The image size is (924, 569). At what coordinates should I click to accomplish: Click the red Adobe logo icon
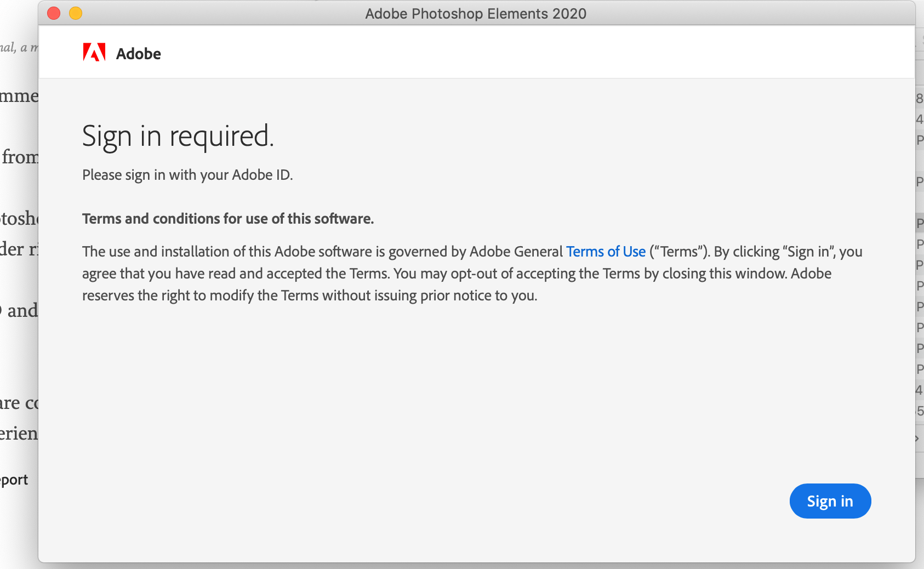click(94, 53)
